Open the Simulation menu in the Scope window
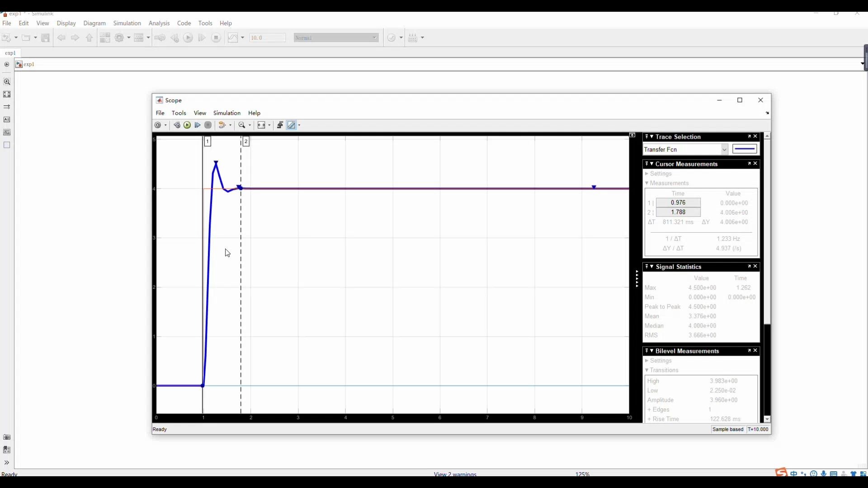 tap(226, 113)
